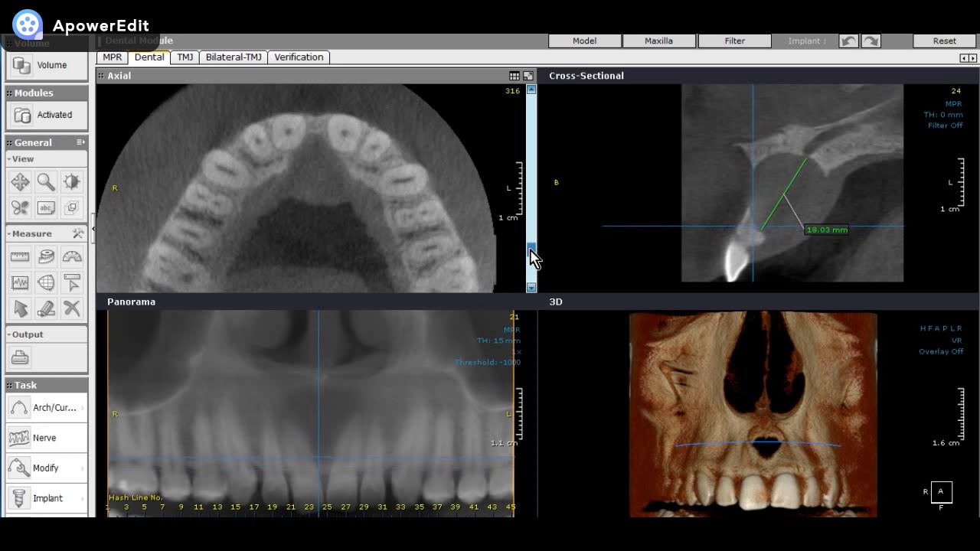This screenshot has height=551, width=980.
Task: Select the tape measure tool
Action: click(46, 257)
